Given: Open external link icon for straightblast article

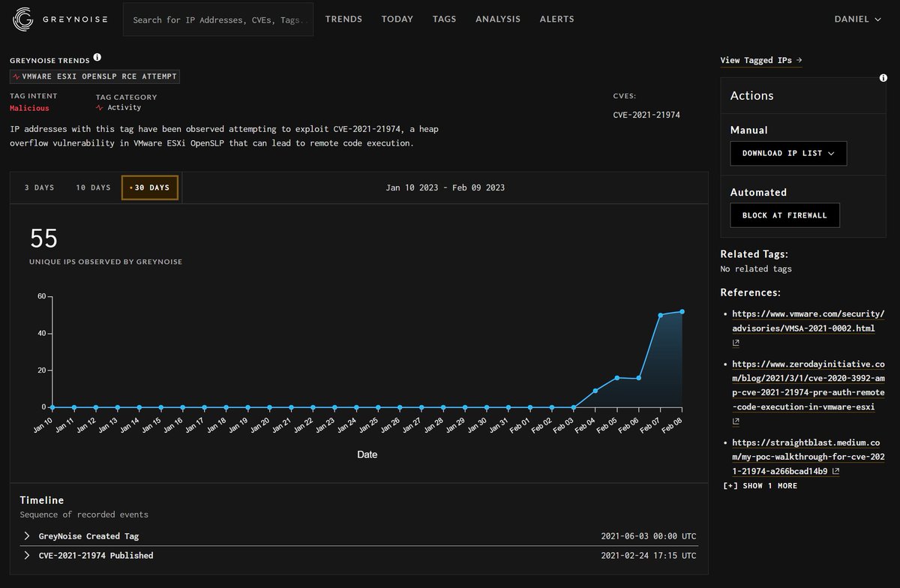Looking at the screenshot, I should tap(835, 472).
